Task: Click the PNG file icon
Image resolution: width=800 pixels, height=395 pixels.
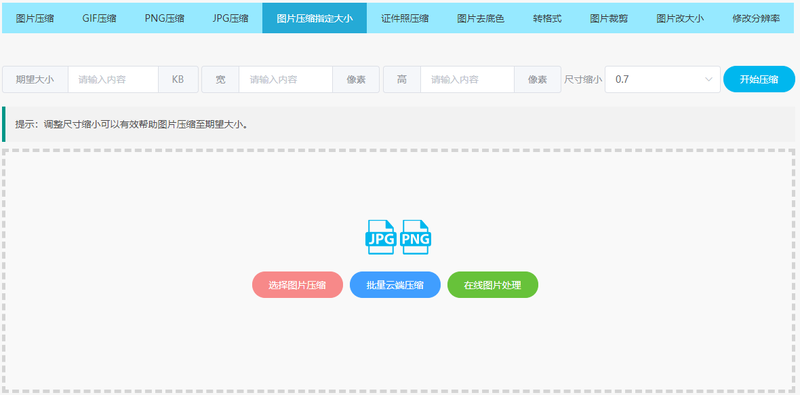Action: coord(415,237)
